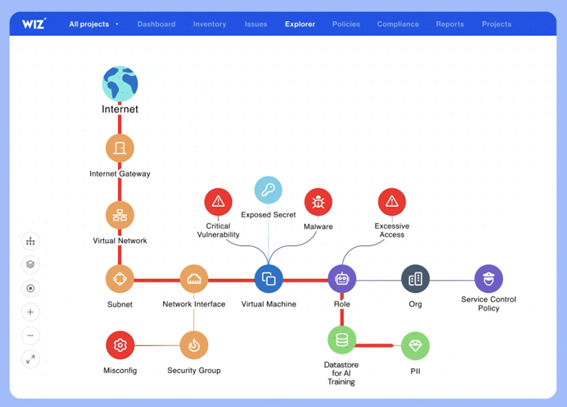567x407 pixels.
Task: Toggle the graph layers button
Action: (x=30, y=265)
